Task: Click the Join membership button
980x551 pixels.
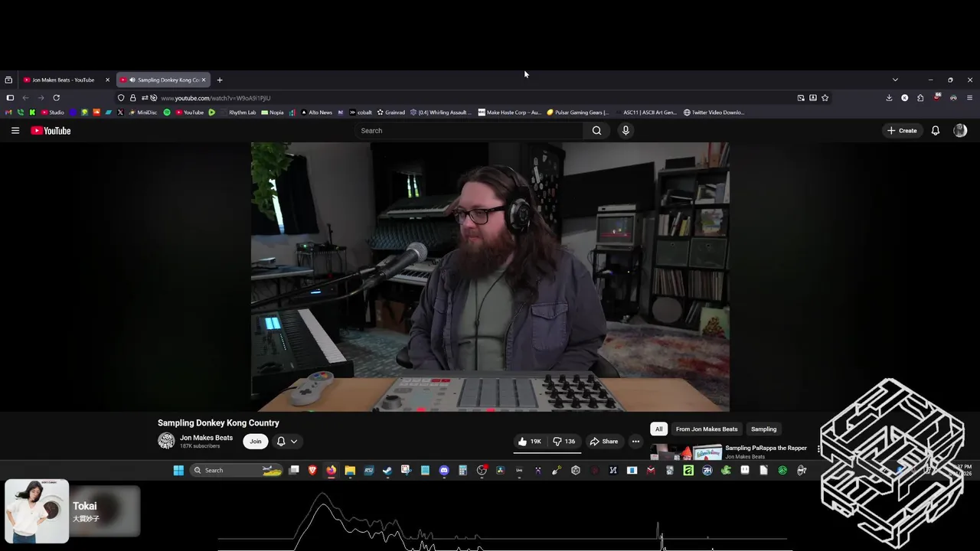Action: pyautogui.click(x=256, y=442)
